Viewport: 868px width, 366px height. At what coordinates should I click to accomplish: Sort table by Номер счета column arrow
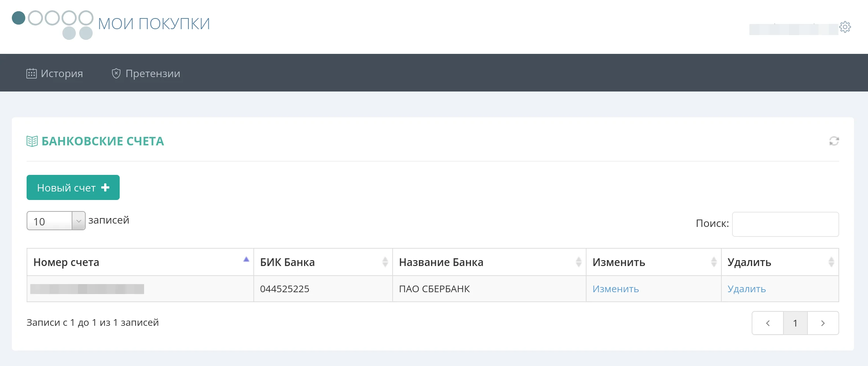click(x=246, y=260)
